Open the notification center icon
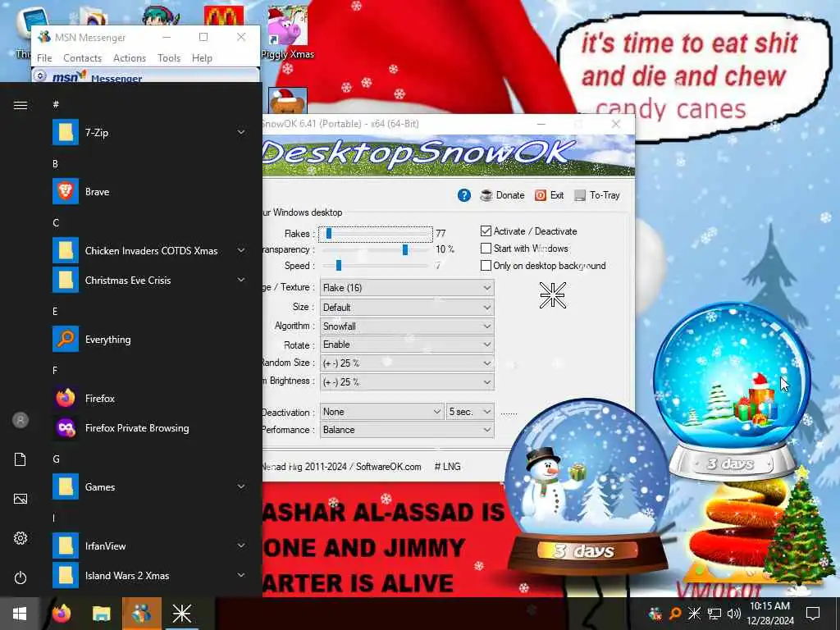The width and height of the screenshot is (840, 630). point(813,614)
